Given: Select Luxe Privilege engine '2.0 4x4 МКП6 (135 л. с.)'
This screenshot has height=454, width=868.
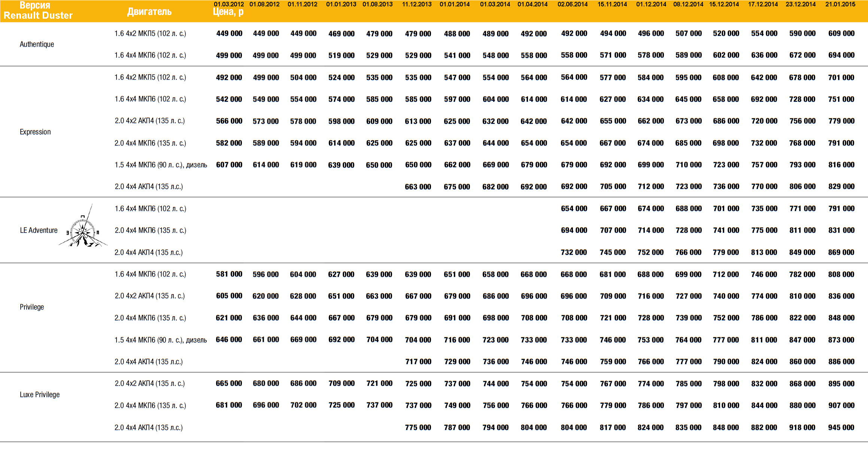Looking at the screenshot, I should click(150, 405).
